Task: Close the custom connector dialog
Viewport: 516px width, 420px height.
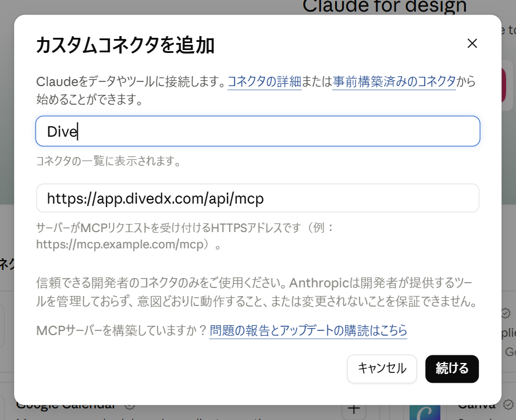Action: tap(472, 43)
